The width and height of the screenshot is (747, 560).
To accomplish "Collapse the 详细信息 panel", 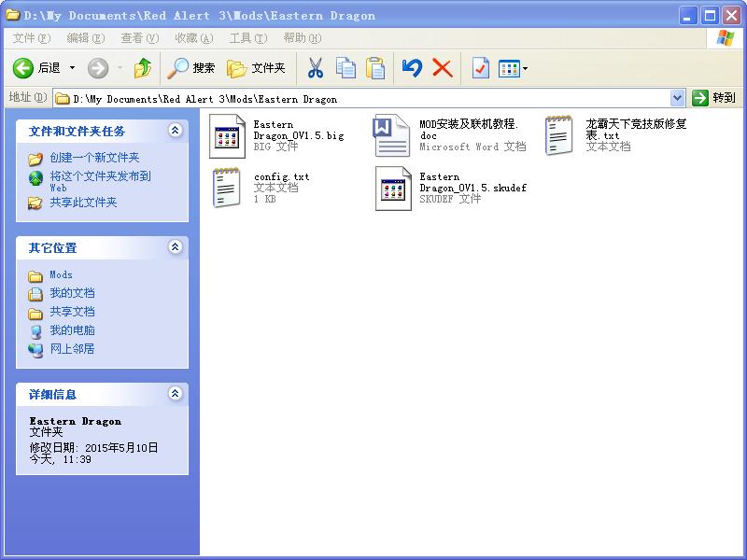I will pyautogui.click(x=176, y=393).
